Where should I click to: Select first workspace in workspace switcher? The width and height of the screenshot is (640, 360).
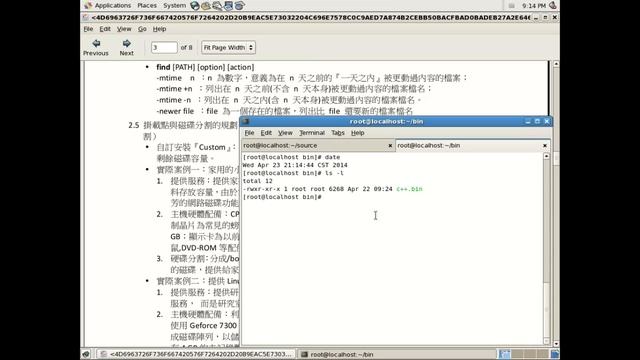pos(505,354)
